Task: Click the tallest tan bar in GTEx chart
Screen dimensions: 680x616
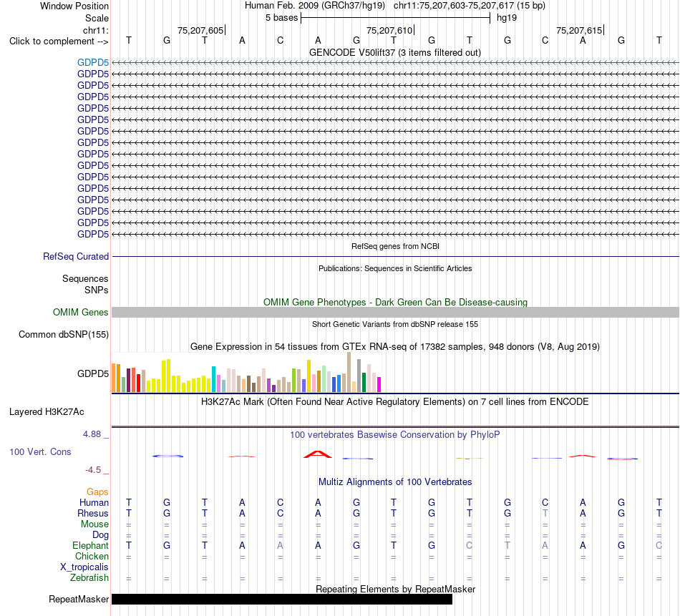Action: click(x=349, y=372)
